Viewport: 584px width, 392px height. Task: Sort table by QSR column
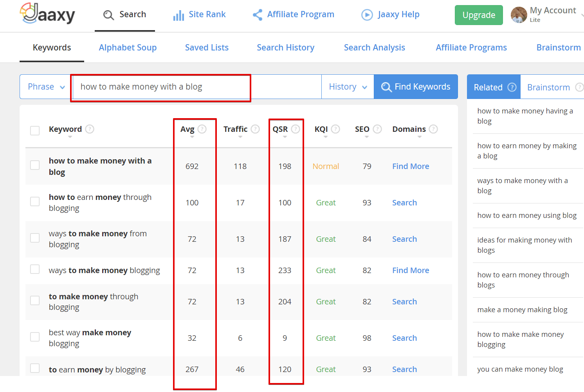click(x=285, y=137)
